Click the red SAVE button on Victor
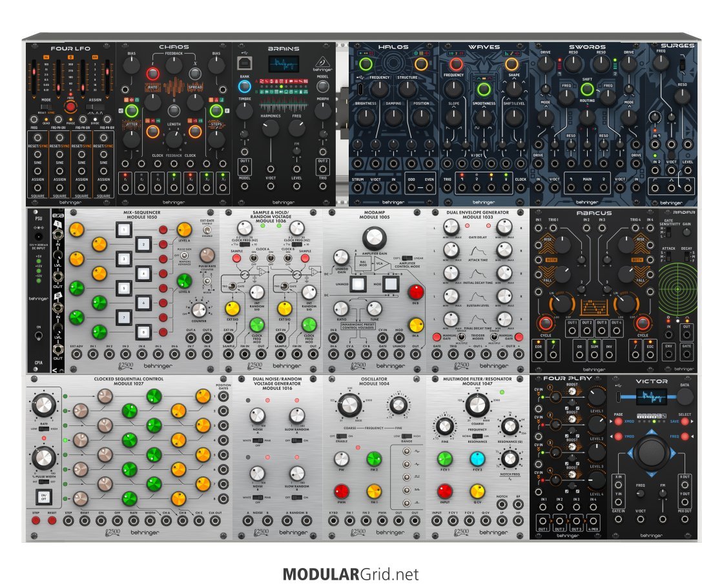The width and height of the screenshot is (702, 588). 685,421
